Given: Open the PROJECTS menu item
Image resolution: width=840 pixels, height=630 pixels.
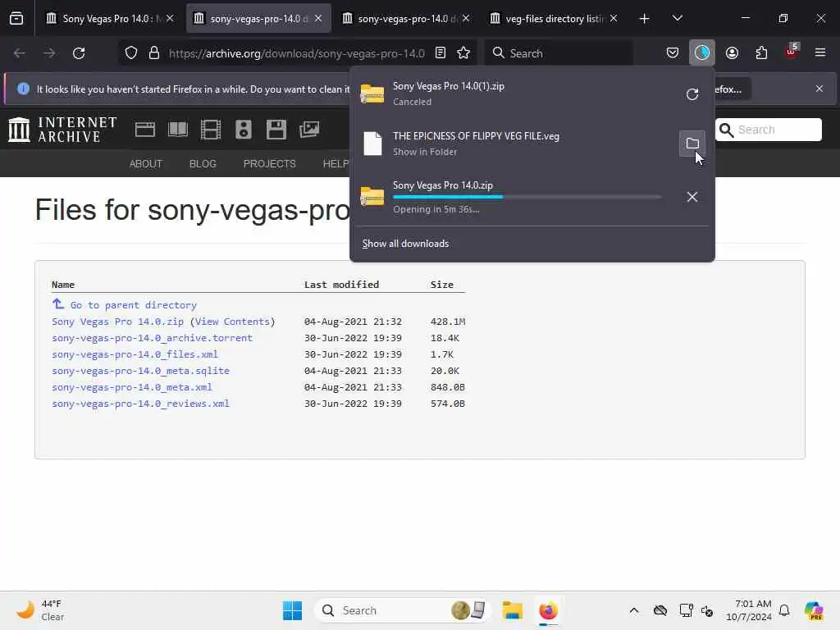Looking at the screenshot, I should [x=269, y=164].
